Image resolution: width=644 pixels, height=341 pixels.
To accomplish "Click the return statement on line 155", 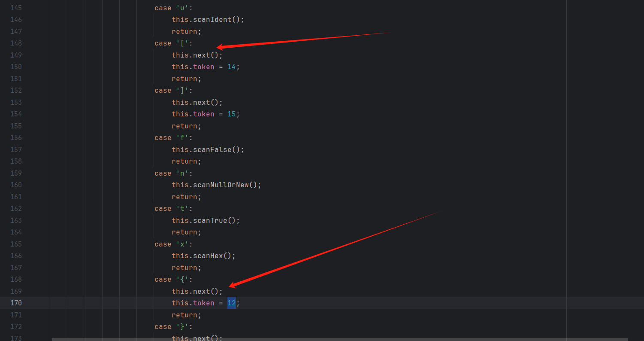I will point(187,126).
